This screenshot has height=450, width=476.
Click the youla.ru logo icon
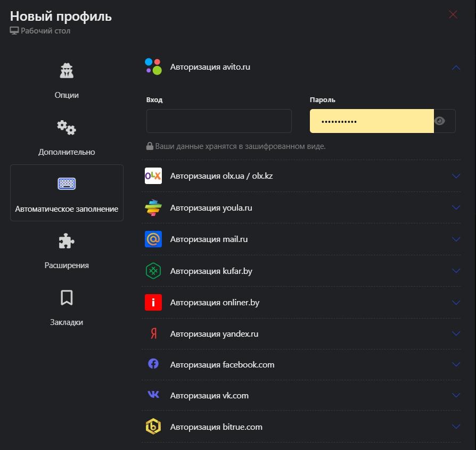click(x=153, y=208)
